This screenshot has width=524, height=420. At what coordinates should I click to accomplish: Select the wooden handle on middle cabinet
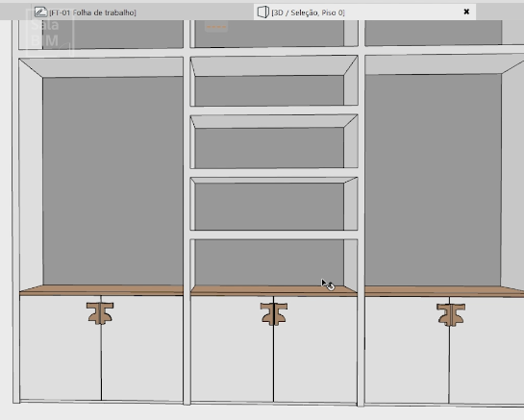click(x=274, y=313)
